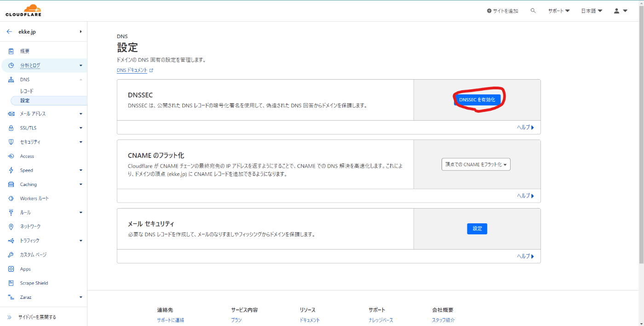This screenshot has width=644, height=326.
Task: Click the back arrow beside ekke.jp
Action: pyautogui.click(x=9, y=32)
